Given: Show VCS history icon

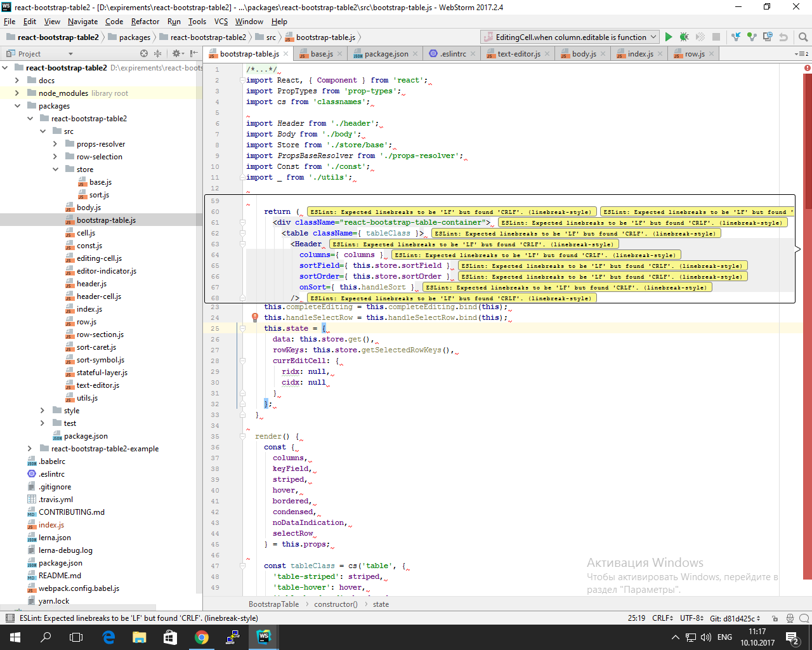Looking at the screenshot, I should (768, 37).
